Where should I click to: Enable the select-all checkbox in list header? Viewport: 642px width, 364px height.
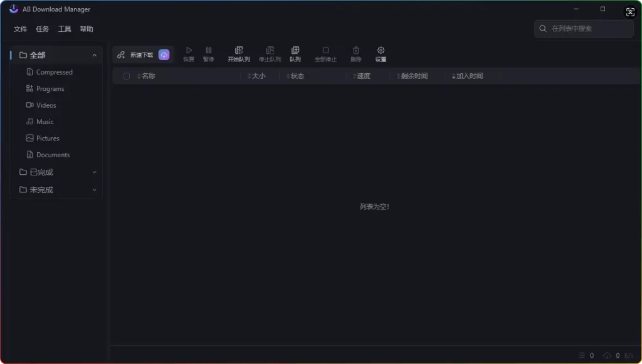[x=127, y=75]
